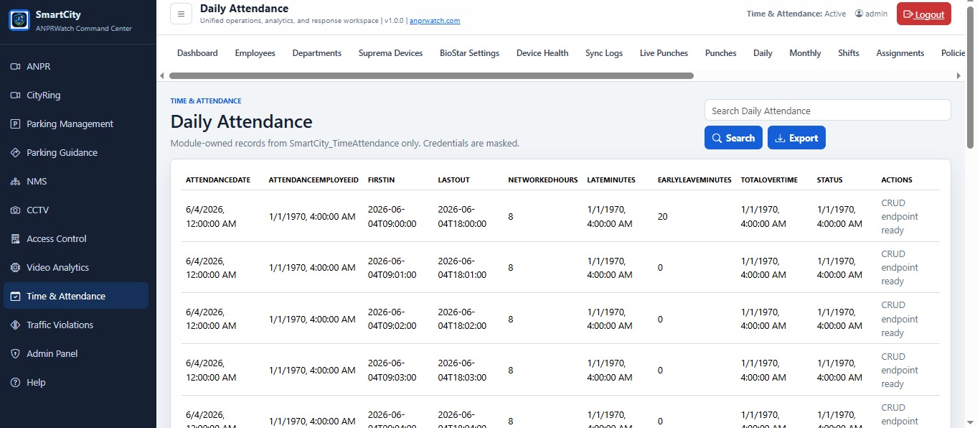The width and height of the screenshot is (980, 428).
Task: Click the ATTENDANCEDATE column header
Action: pos(218,180)
